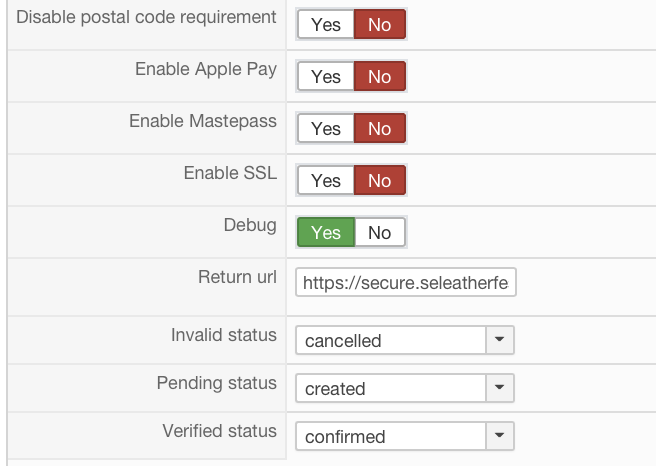Click the green Yes Debug button
656x466 pixels.
point(326,232)
